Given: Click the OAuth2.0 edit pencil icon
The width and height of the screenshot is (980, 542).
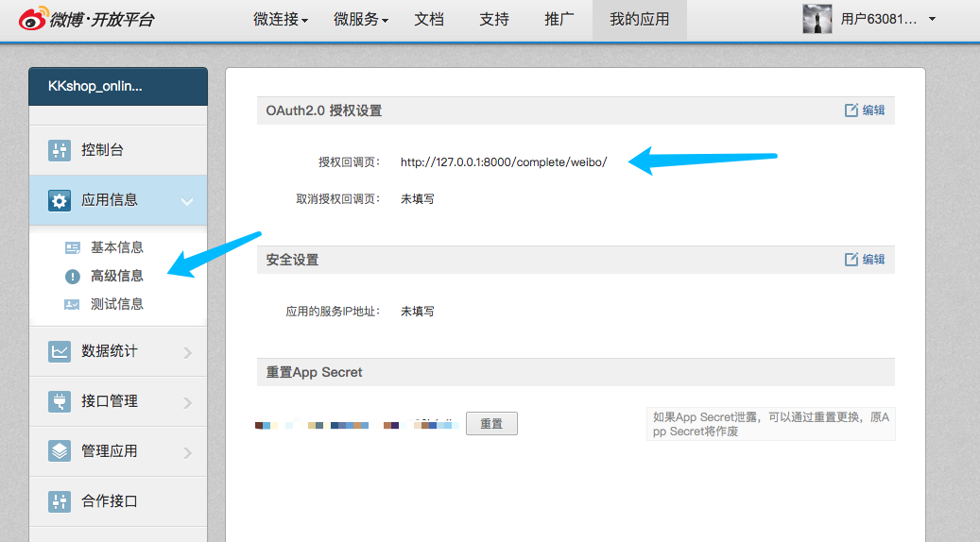Looking at the screenshot, I should pyautogui.click(x=851, y=110).
